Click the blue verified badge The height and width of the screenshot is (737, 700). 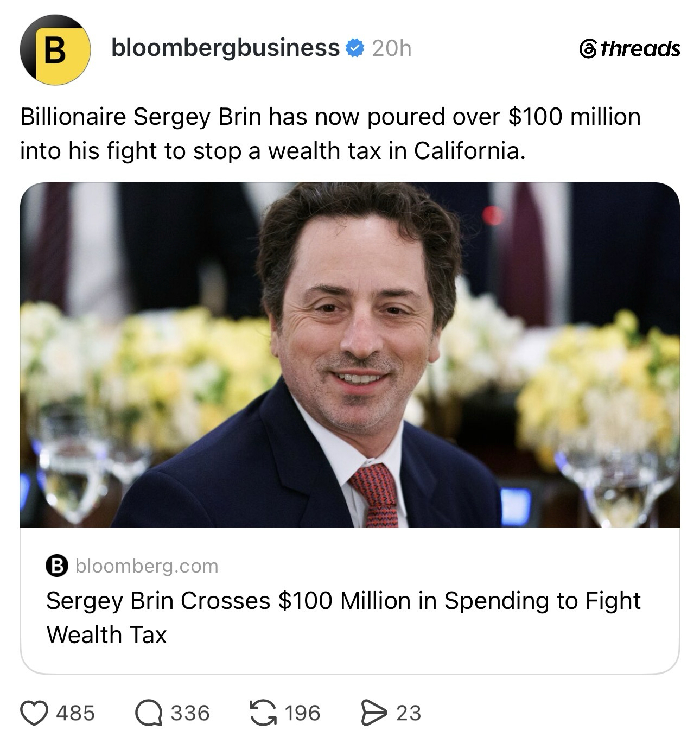[355, 48]
